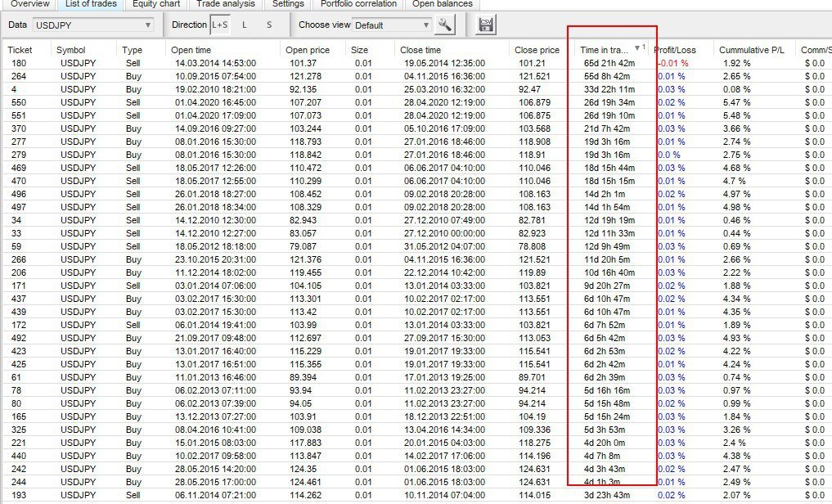Sort by the Open time column header
This screenshot has height=504, width=832.
(x=191, y=50)
